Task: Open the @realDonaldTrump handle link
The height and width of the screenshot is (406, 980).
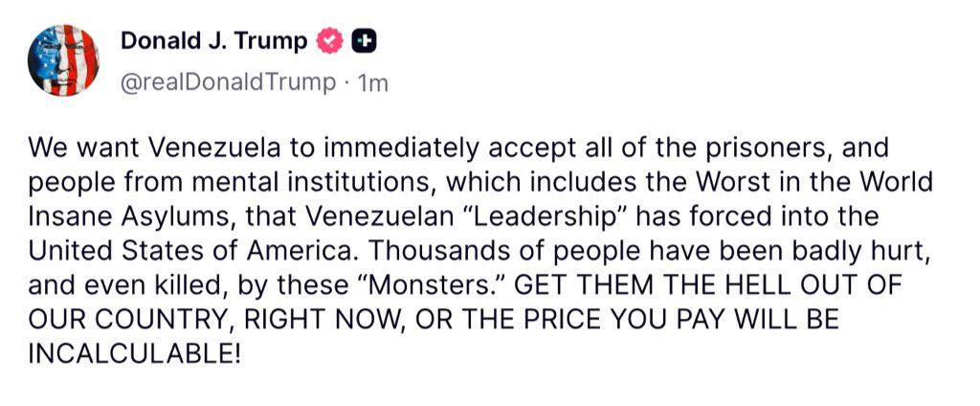Action: click(227, 82)
